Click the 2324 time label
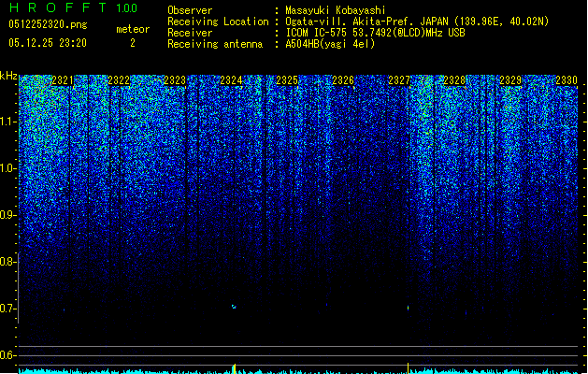The width and height of the screenshot is (588, 374). pos(231,80)
